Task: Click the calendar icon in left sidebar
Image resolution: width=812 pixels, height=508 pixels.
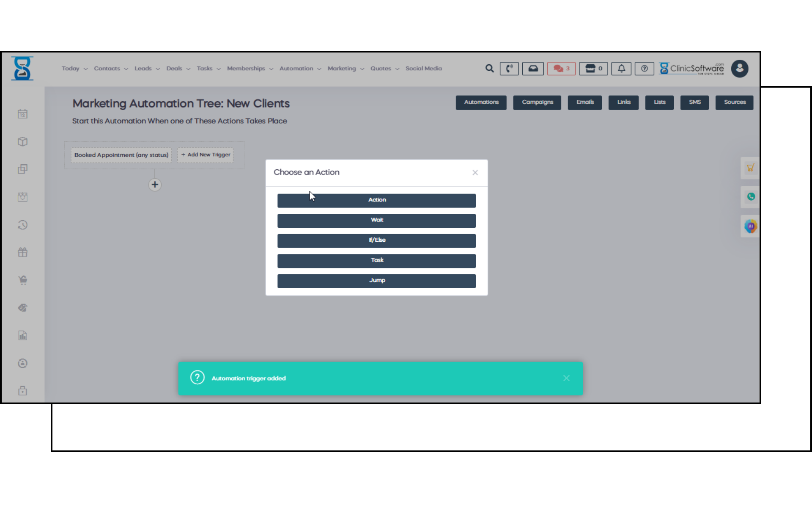Action: tap(23, 114)
